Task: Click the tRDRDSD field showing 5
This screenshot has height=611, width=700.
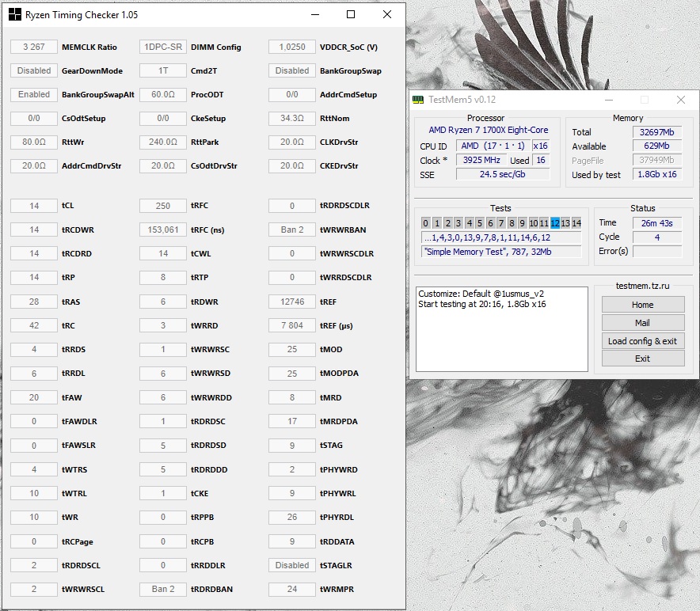Action: (x=163, y=445)
